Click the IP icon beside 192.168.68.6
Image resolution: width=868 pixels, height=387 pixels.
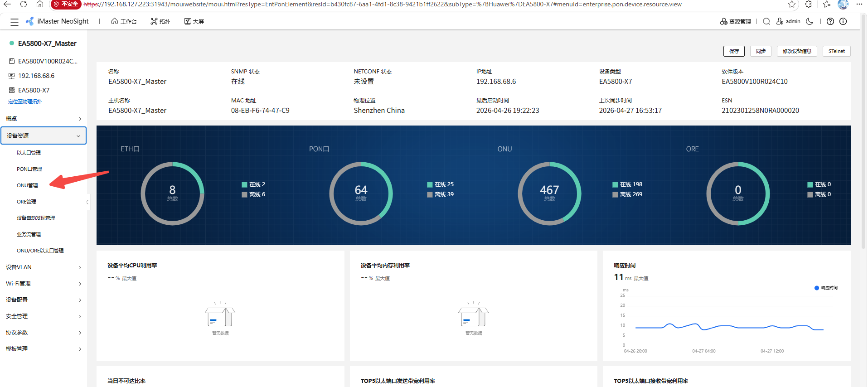(12, 76)
